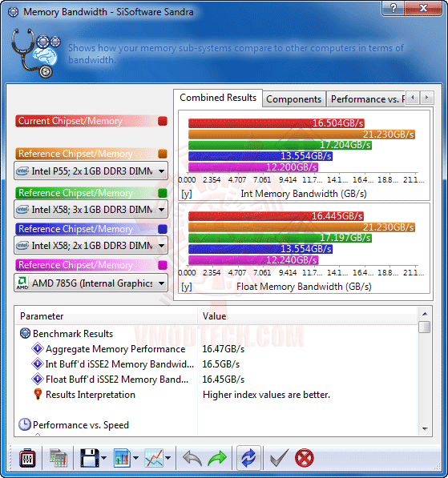Click the red cancel X icon
Viewport: 448px width, 478px height.
tap(305, 458)
